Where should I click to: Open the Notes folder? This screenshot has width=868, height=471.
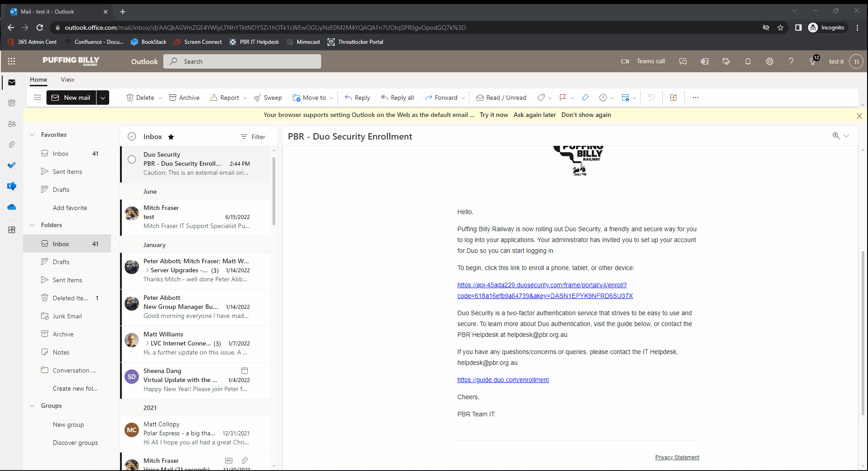click(67, 352)
